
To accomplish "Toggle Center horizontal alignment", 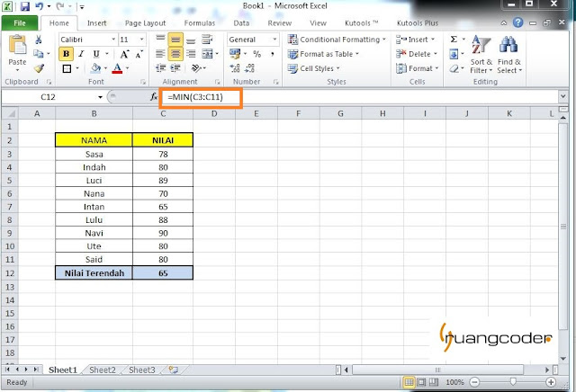I will (x=175, y=54).
